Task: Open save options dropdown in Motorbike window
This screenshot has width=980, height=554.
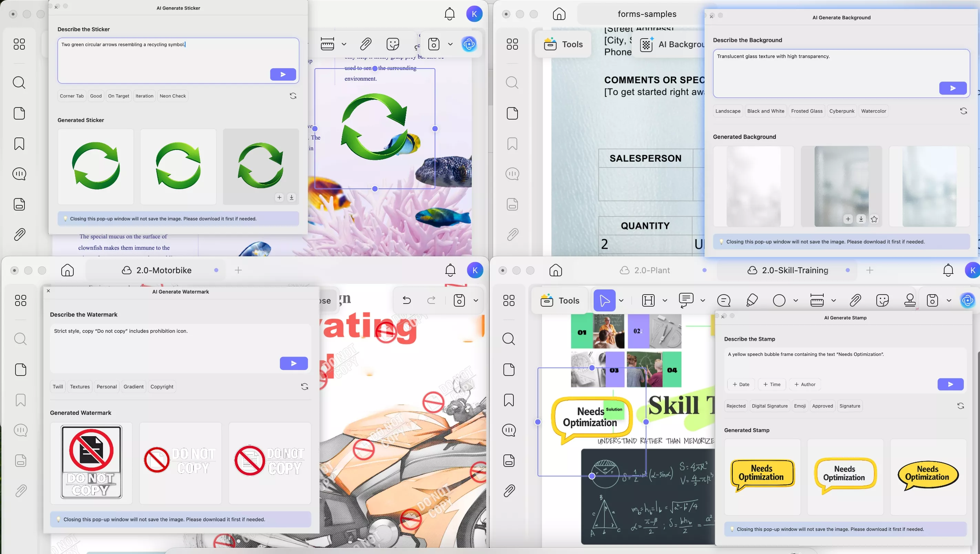Action: click(476, 300)
